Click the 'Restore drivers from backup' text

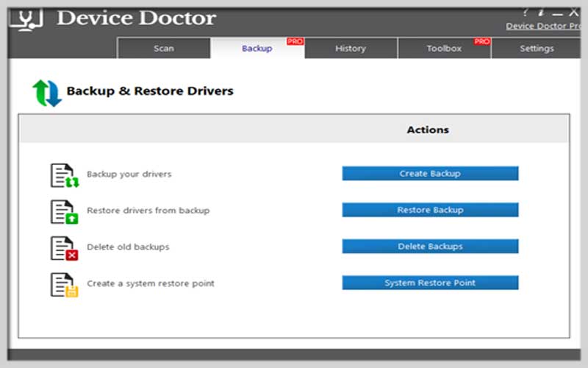pyautogui.click(x=148, y=210)
